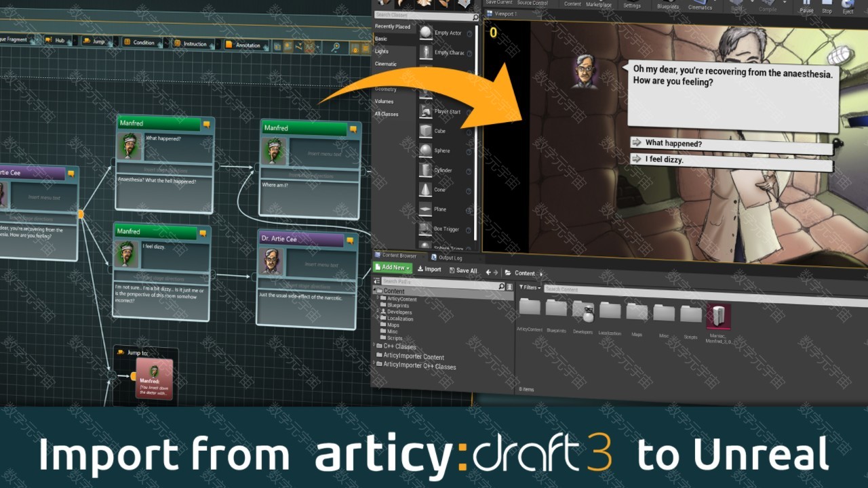Click the Box Trigger icon
The width and height of the screenshot is (868, 488).
pyautogui.click(x=425, y=229)
